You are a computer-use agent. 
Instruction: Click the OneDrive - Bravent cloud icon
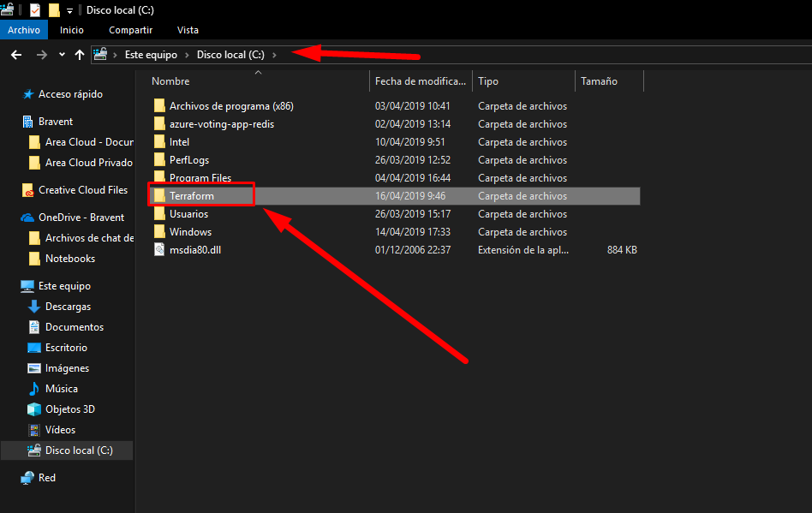pos(27,218)
